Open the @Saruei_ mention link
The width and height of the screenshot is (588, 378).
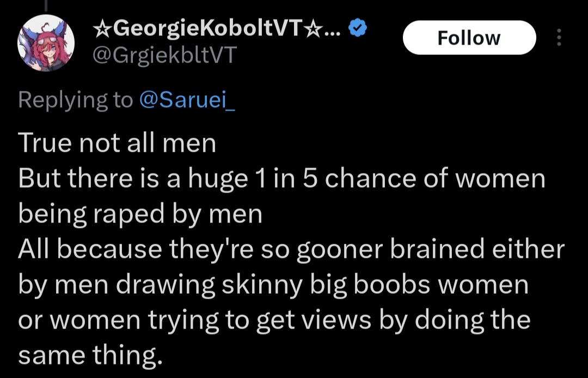[187, 100]
